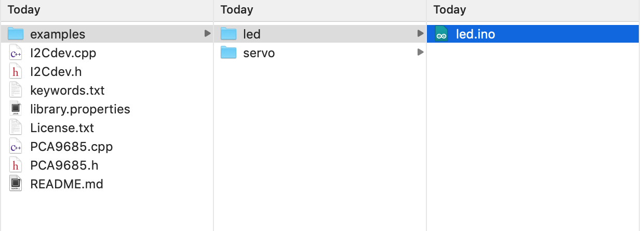Click the examples folder icon

[16, 34]
